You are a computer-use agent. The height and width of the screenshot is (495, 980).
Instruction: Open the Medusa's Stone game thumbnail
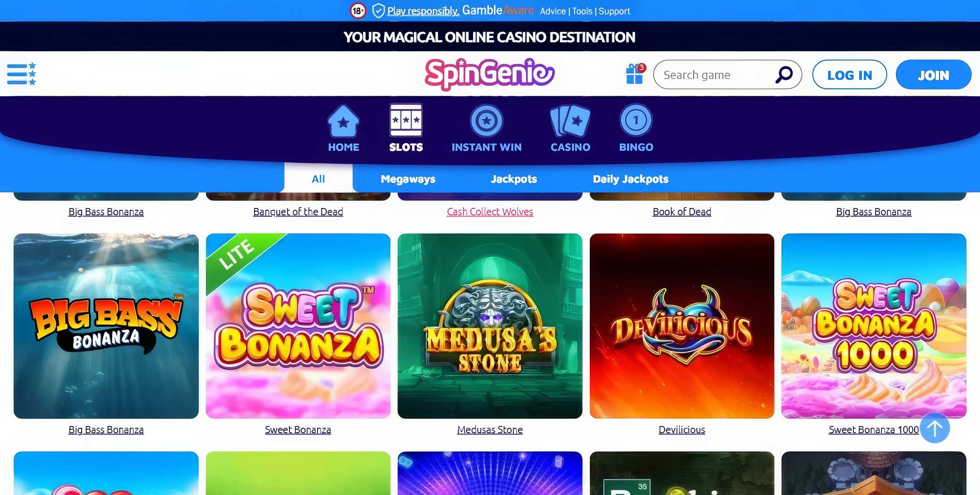(x=490, y=326)
